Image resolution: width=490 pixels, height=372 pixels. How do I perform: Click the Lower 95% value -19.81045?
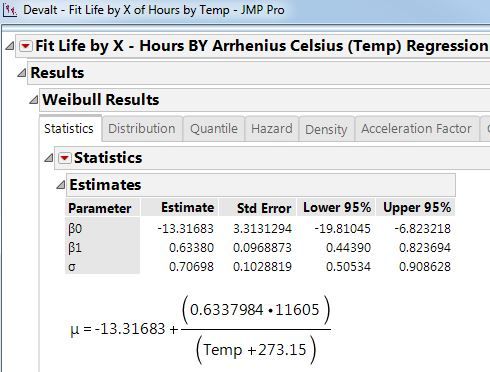click(x=342, y=229)
